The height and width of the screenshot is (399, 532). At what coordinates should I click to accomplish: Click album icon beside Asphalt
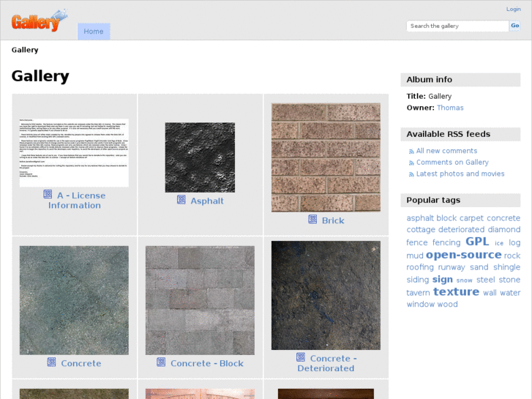click(181, 200)
